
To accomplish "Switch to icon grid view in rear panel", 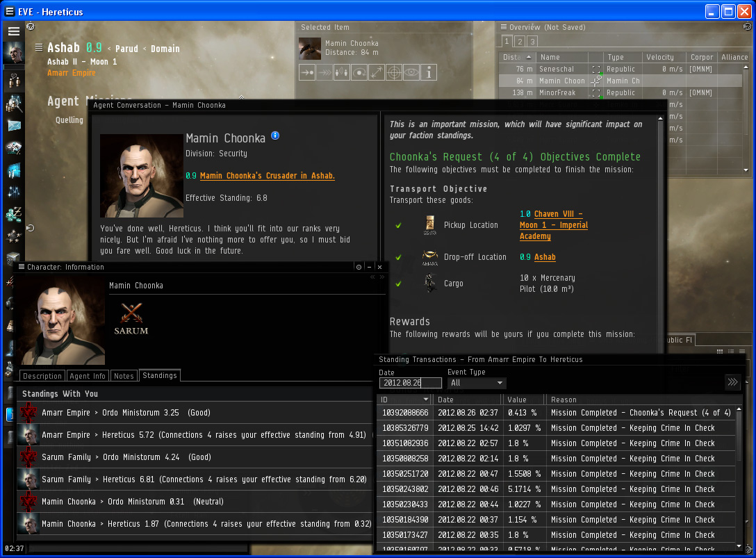I will pos(720,352).
